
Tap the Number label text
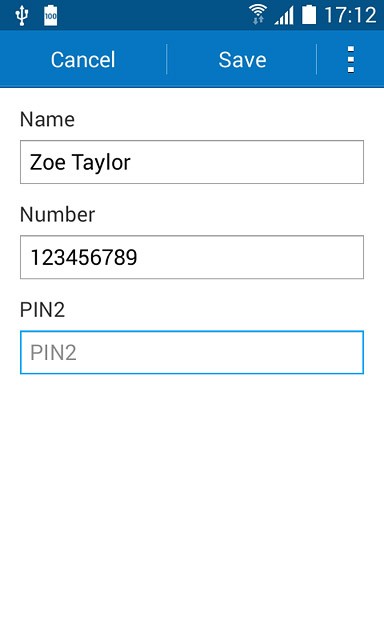coord(58,215)
